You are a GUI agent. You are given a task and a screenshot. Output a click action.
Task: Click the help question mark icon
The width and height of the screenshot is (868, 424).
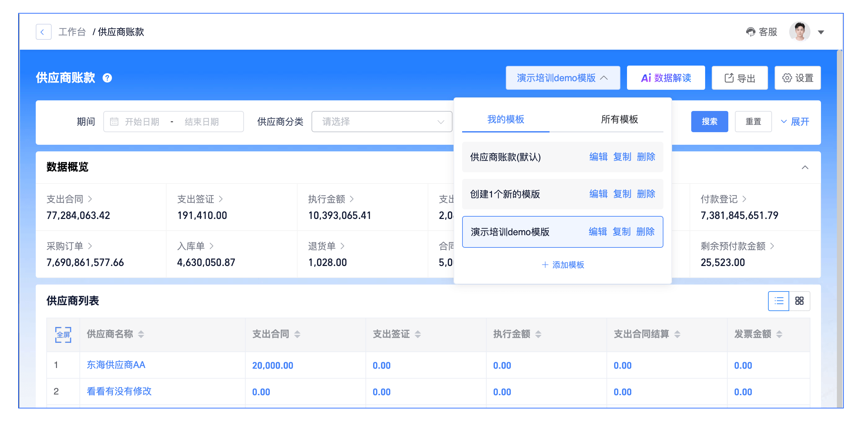coord(107,78)
